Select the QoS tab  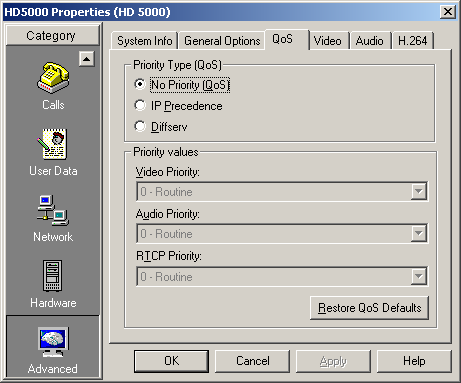(x=287, y=39)
